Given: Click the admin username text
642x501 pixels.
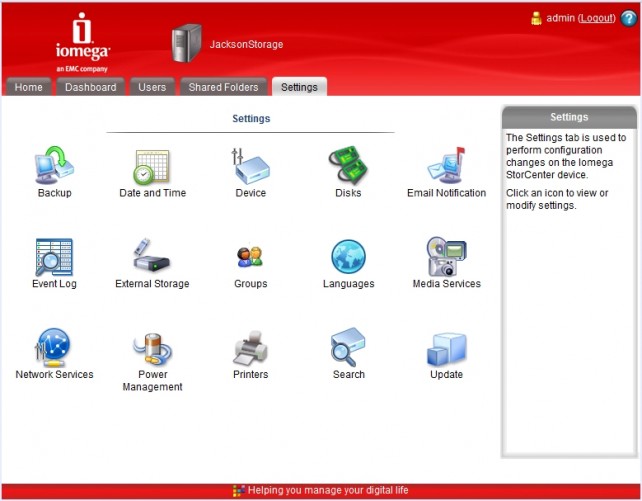Looking at the screenshot, I should click(561, 18).
